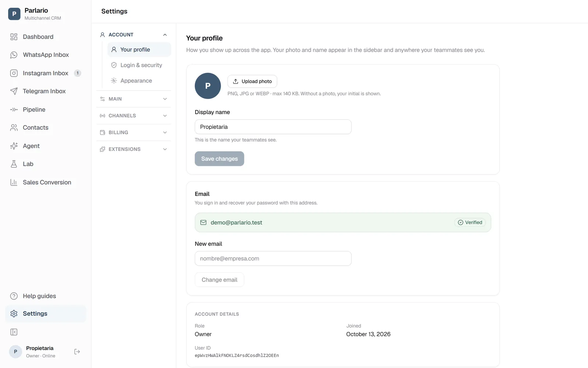The height and width of the screenshot is (368, 588).
Task: Click Change email button
Action: point(219,280)
